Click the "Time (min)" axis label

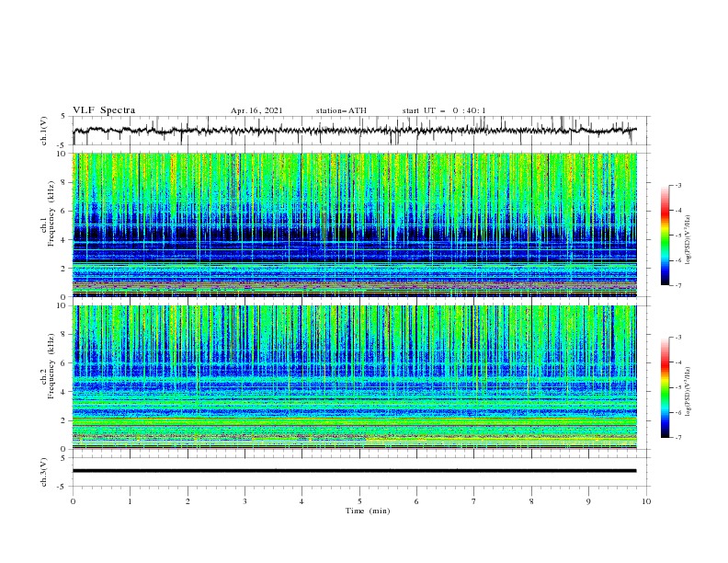[x=368, y=511]
